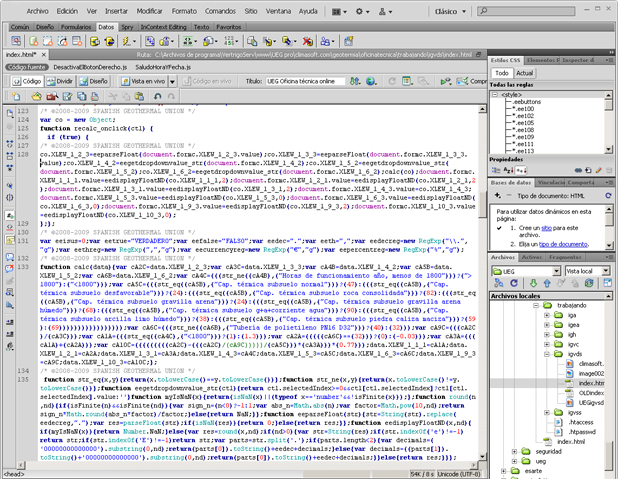Open the Comandos menu
The image size is (618, 479).
click(x=220, y=11)
